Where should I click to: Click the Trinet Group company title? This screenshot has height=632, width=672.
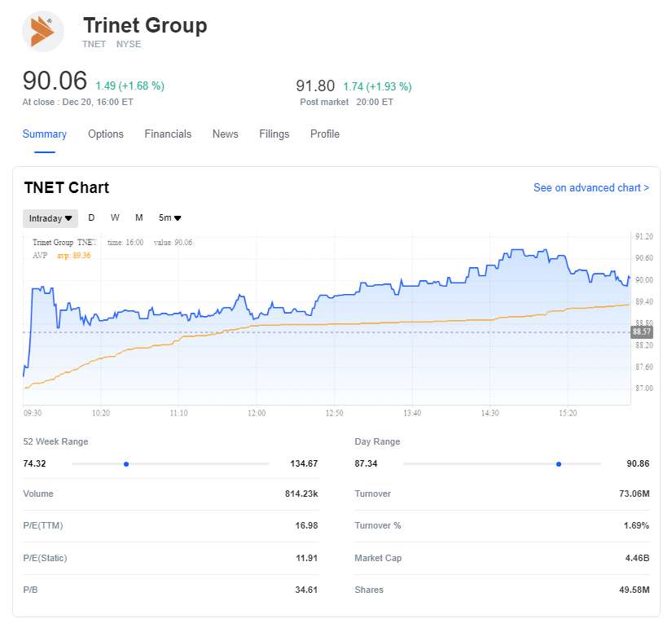[x=145, y=26]
